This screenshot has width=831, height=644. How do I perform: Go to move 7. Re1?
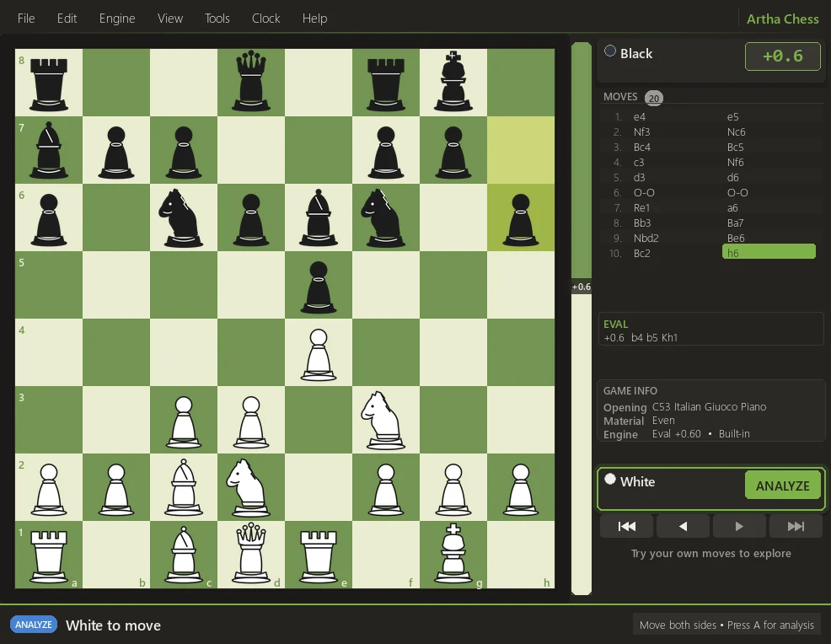click(641, 207)
